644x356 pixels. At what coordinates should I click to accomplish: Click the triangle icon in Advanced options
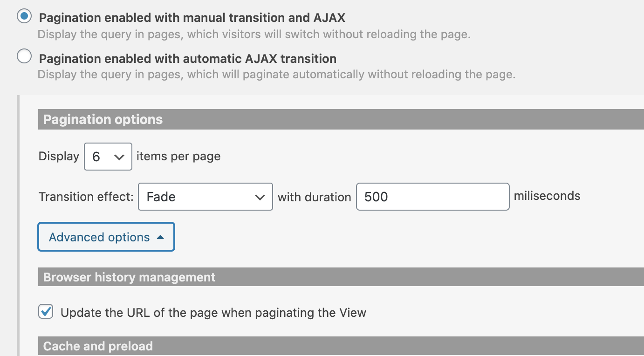[160, 237]
